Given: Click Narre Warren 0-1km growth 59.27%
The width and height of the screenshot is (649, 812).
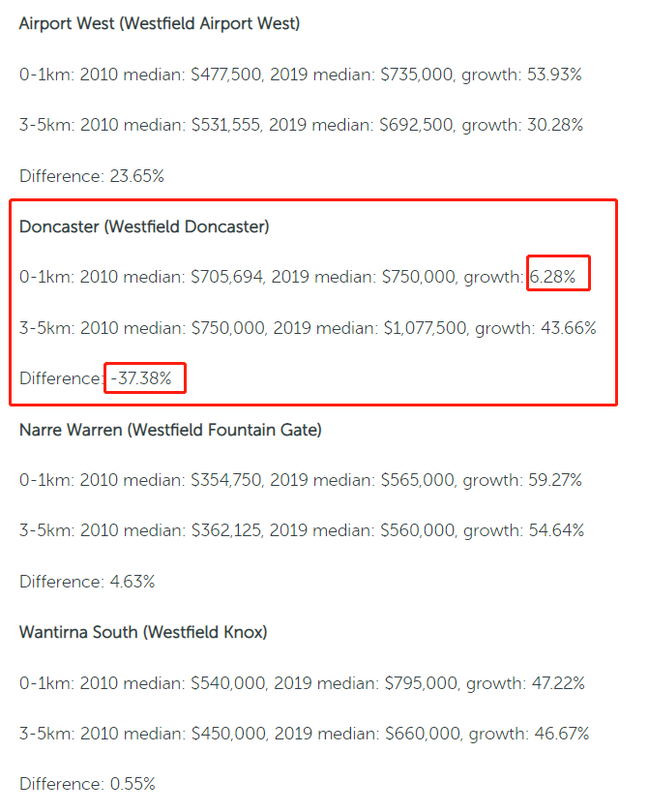Looking at the screenshot, I should 555,480.
